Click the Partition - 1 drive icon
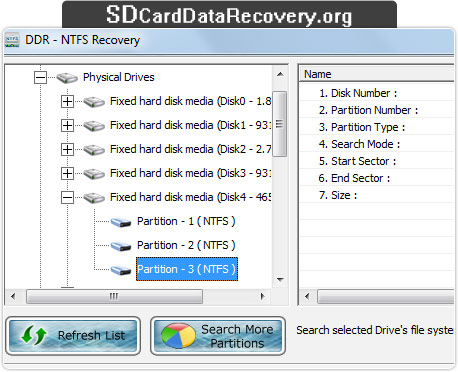 121,222
